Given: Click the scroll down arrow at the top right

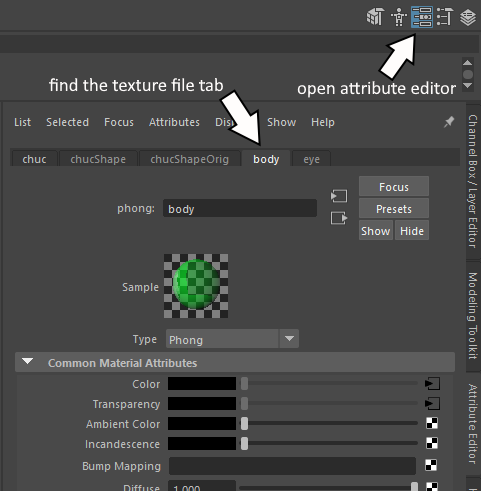Looking at the screenshot, I should [468, 86].
